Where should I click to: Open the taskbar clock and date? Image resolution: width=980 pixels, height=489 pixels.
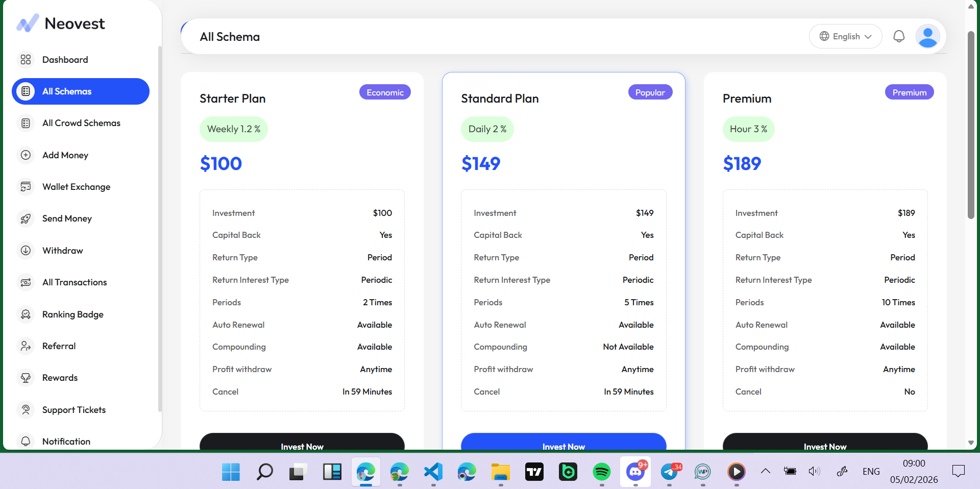[x=914, y=471]
